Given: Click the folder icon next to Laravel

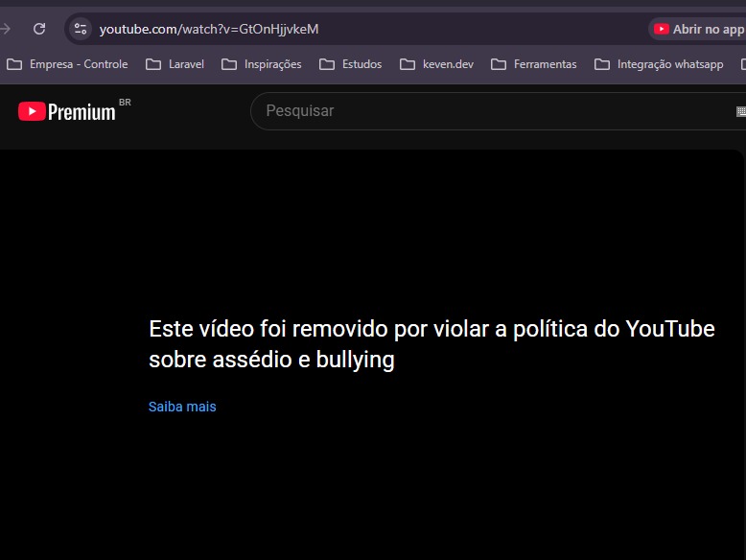Looking at the screenshot, I should pyautogui.click(x=153, y=64).
